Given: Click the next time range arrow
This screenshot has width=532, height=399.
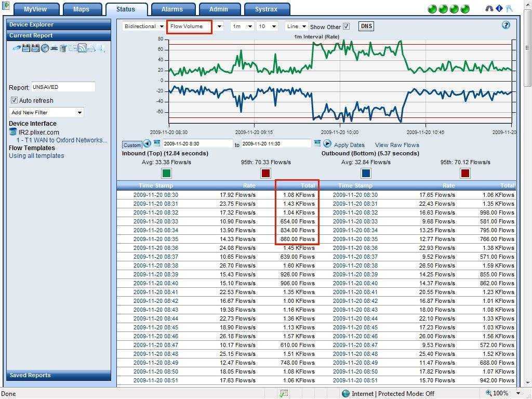Looking at the screenshot, I should [327, 143].
